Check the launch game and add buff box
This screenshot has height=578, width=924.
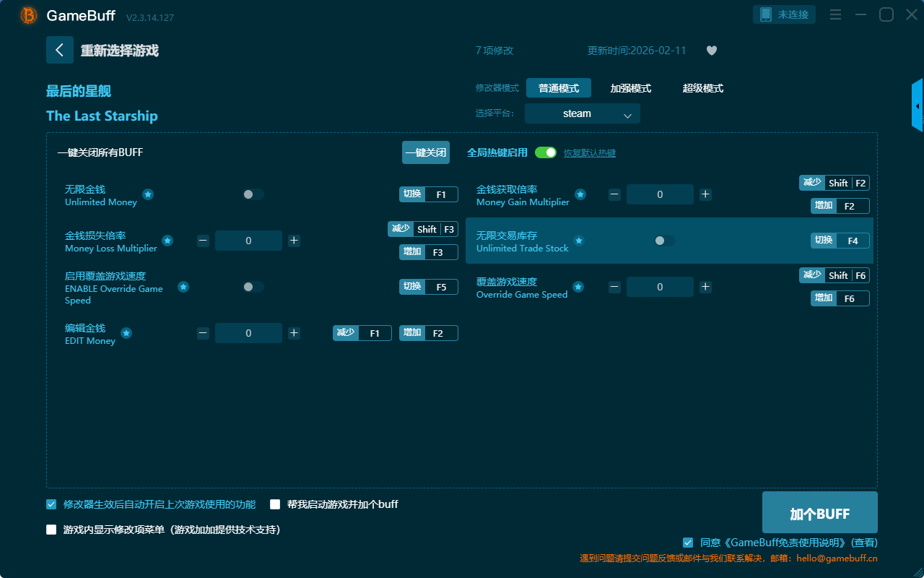(275, 504)
